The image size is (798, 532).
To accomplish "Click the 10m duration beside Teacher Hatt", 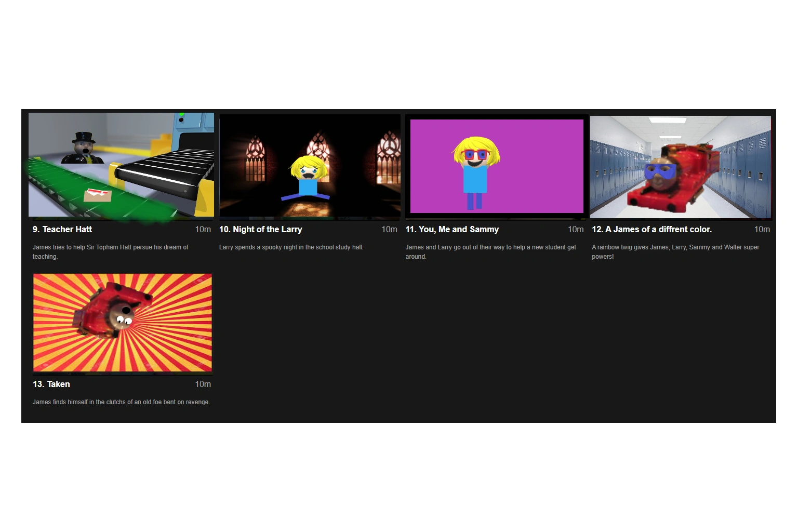I will 203,230.
